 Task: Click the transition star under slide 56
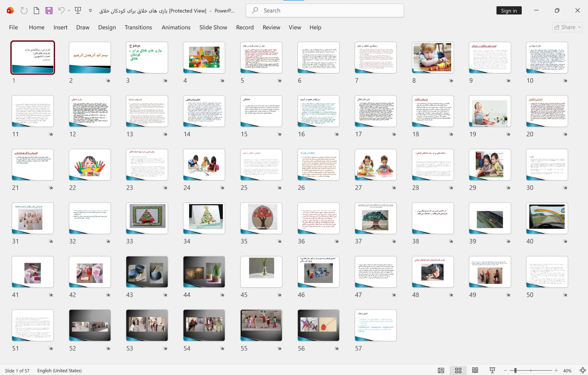(x=337, y=348)
